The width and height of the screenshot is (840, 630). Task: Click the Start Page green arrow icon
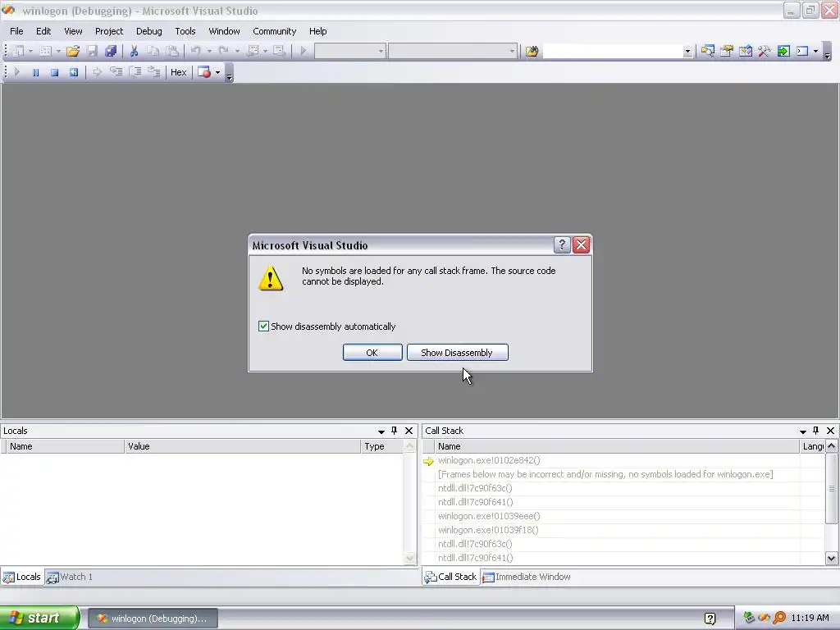783,51
